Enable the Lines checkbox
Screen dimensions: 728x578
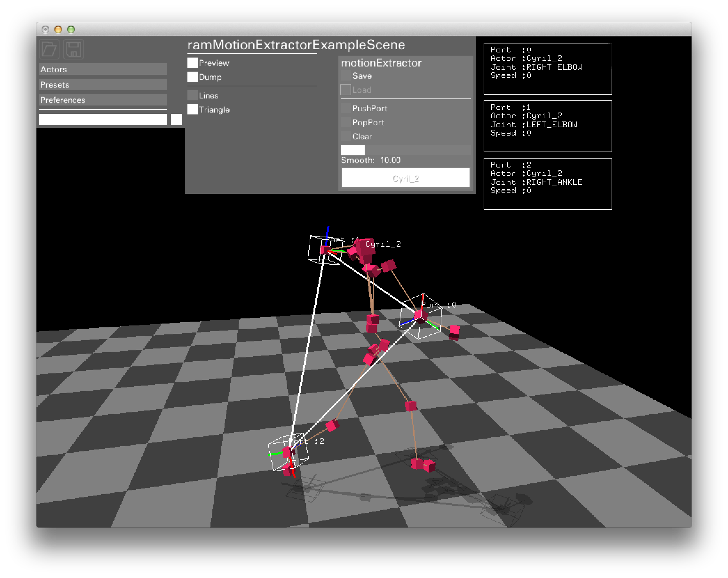point(193,96)
